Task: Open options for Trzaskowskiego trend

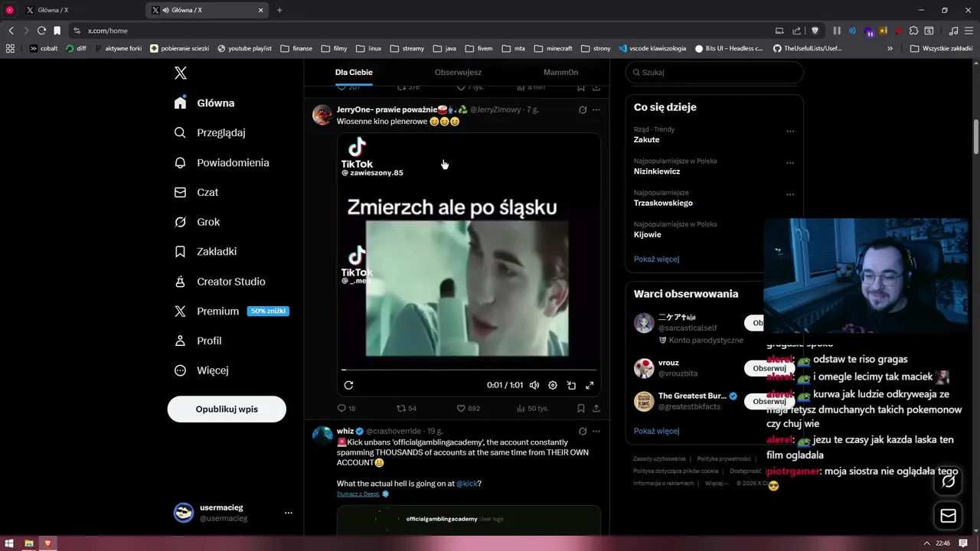Action: pos(790,194)
